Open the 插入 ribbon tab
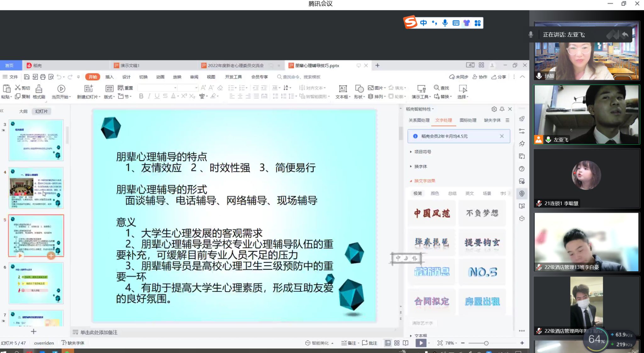 pos(109,77)
